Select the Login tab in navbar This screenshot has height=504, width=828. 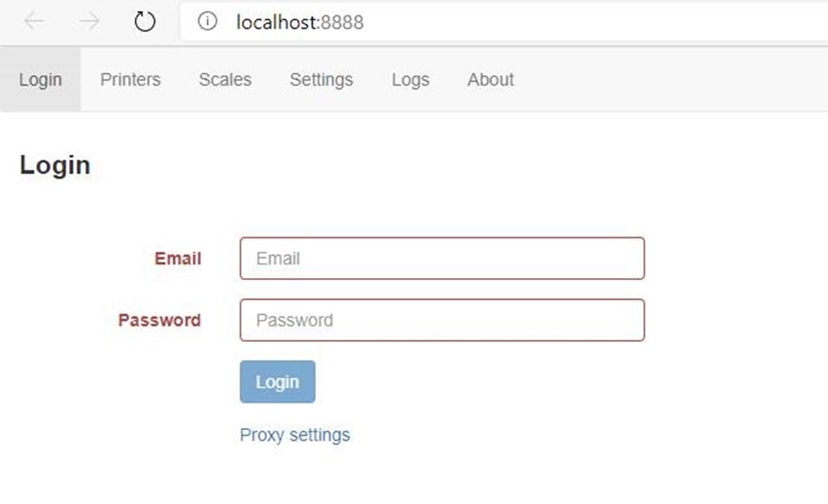tap(41, 80)
